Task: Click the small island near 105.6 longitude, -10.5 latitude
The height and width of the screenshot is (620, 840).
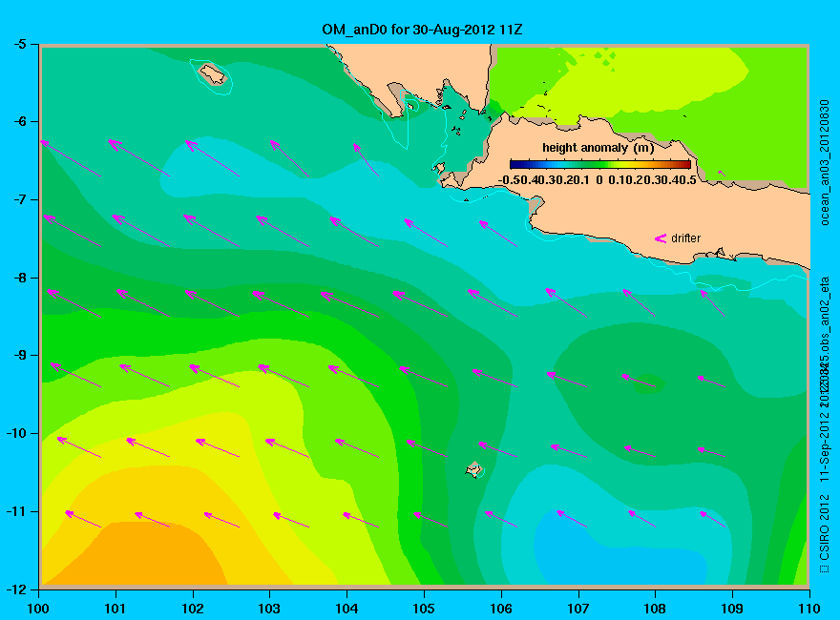Action: (x=473, y=469)
